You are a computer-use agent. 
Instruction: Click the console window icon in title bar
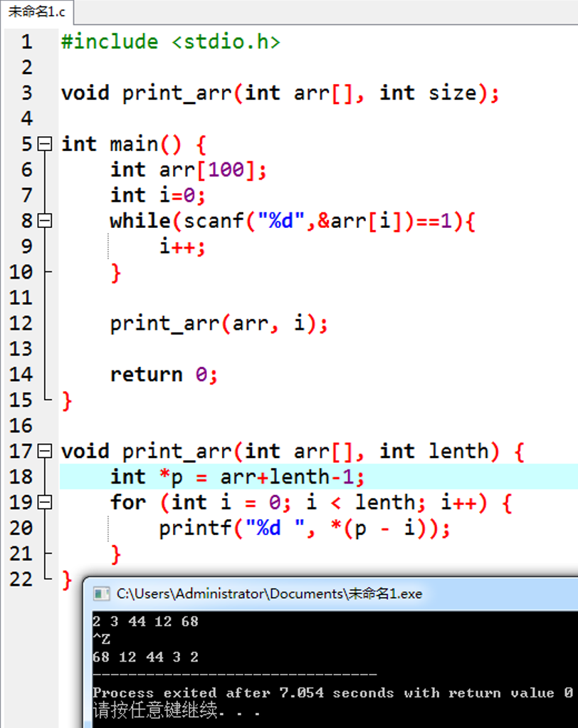101,594
